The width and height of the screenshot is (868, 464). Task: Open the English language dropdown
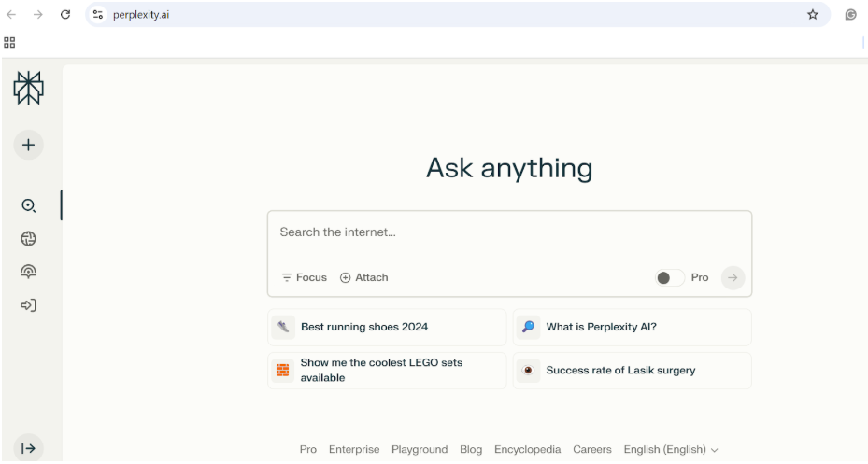670,449
